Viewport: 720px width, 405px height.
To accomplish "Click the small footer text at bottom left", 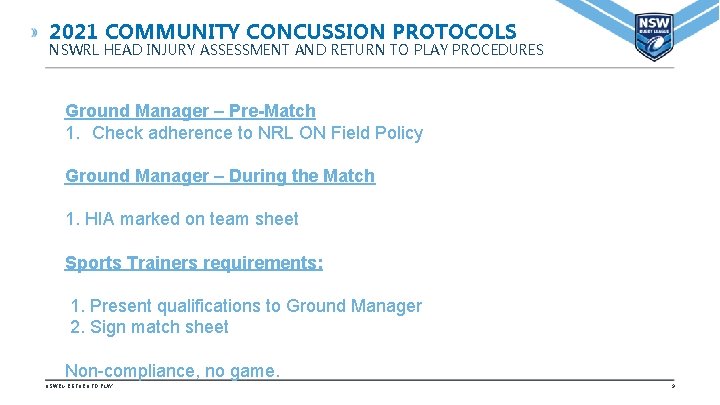I will [80, 386].
